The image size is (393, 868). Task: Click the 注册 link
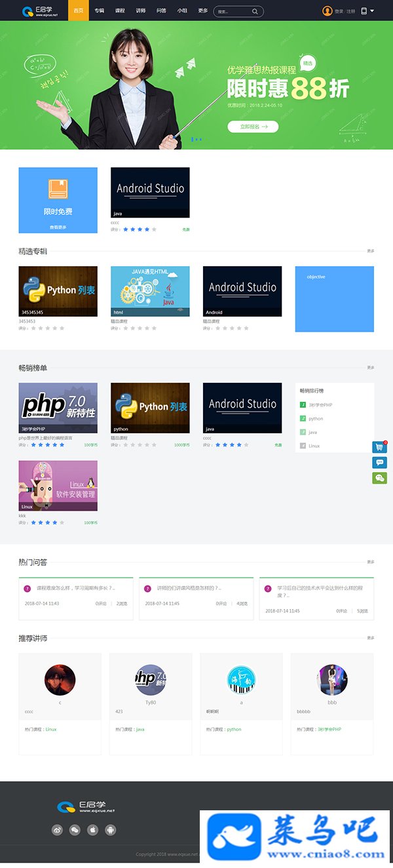click(x=351, y=11)
